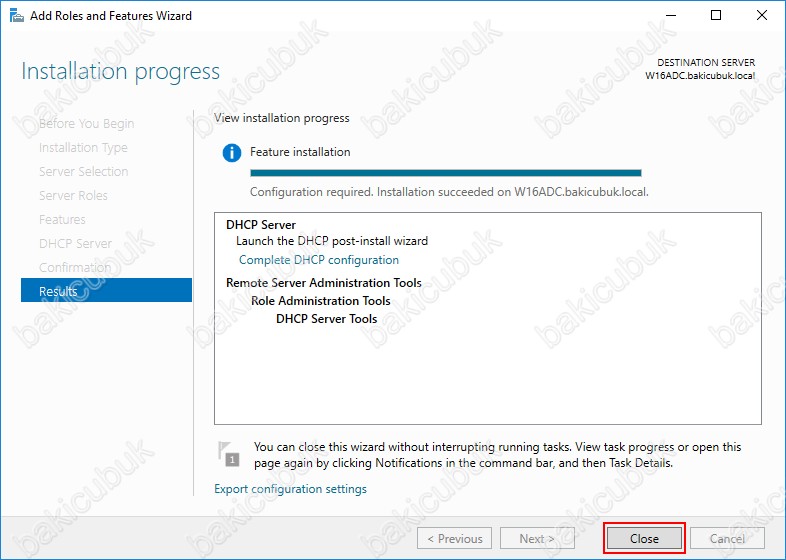Screen dimensions: 786x560
Task: Go to Installation Type step
Action: pyautogui.click(x=83, y=148)
